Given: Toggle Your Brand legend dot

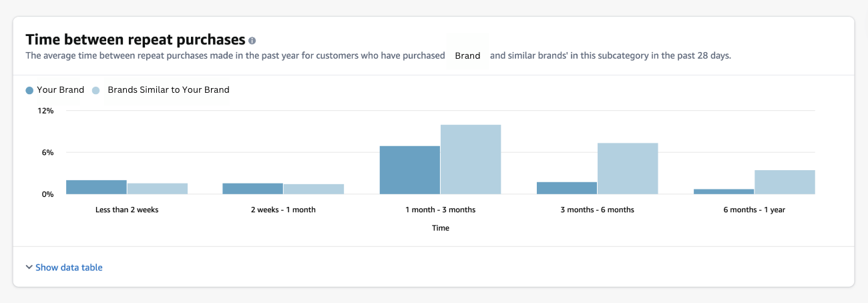Looking at the screenshot, I should coord(29,90).
